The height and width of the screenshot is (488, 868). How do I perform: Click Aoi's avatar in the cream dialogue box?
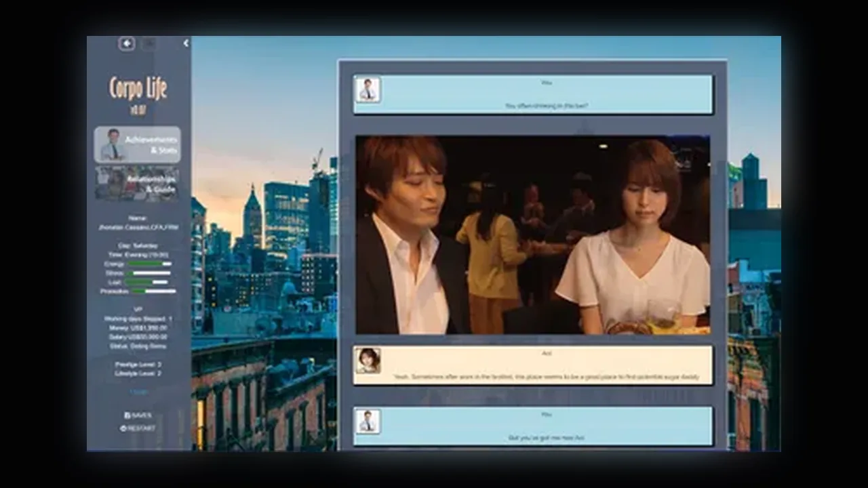(x=368, y=361)
